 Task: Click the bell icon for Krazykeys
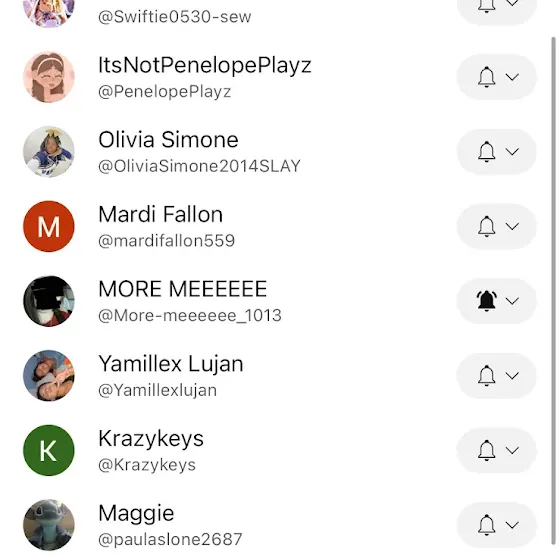(486, 450)
